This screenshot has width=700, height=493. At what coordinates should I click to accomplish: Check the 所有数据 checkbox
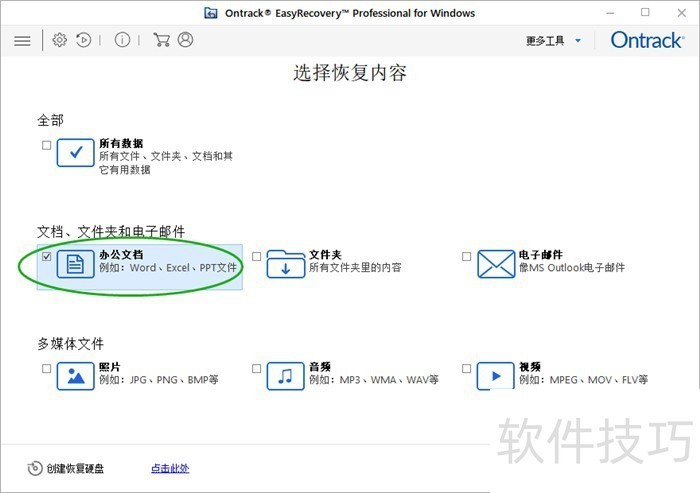(46, 145)
